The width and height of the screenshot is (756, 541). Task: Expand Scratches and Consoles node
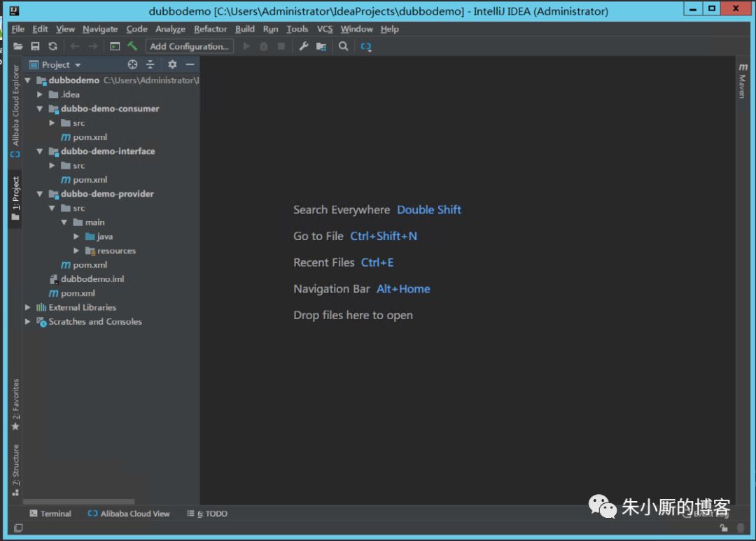pyautogui.click(x=28, y=322)
